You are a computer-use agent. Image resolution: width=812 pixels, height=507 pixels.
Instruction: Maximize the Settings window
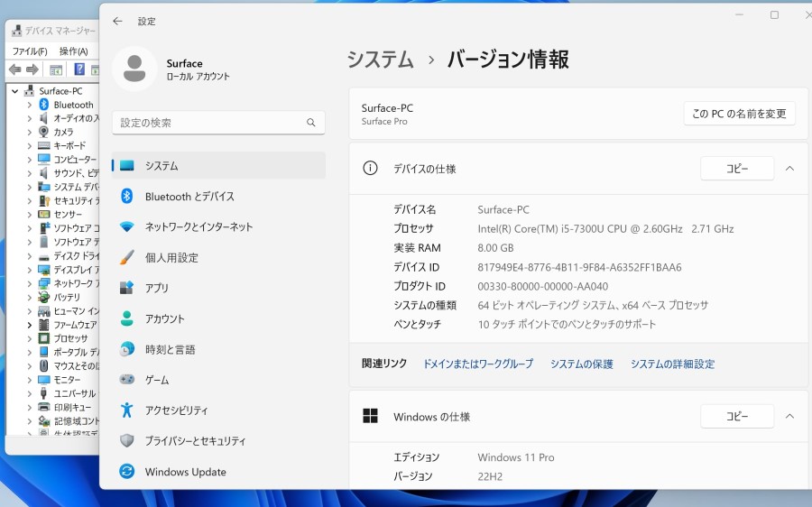pyautogui.click(x=774, y=15)
